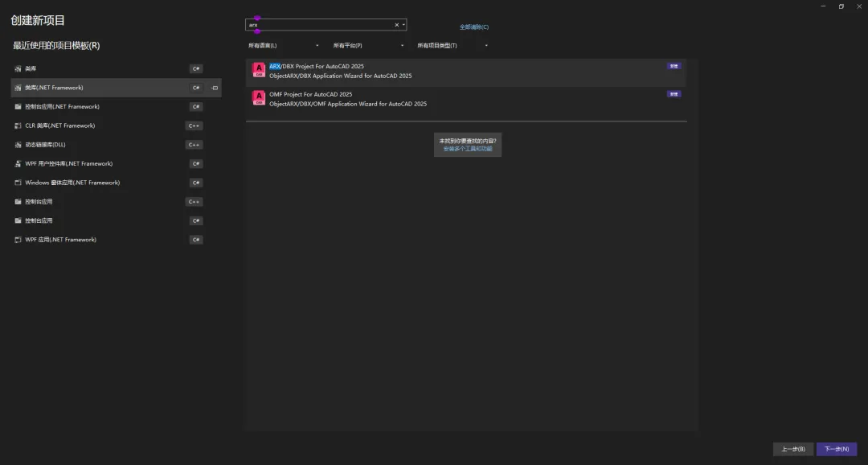
Task: Select Windows 窗体应用(.NET Framework) template
Action: [117, 183]
